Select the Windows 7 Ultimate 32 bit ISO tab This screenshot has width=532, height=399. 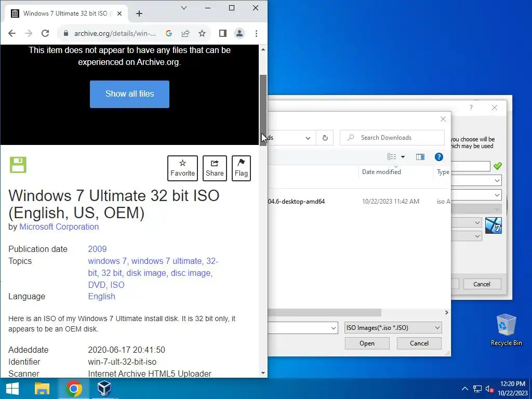click(66, 14)
